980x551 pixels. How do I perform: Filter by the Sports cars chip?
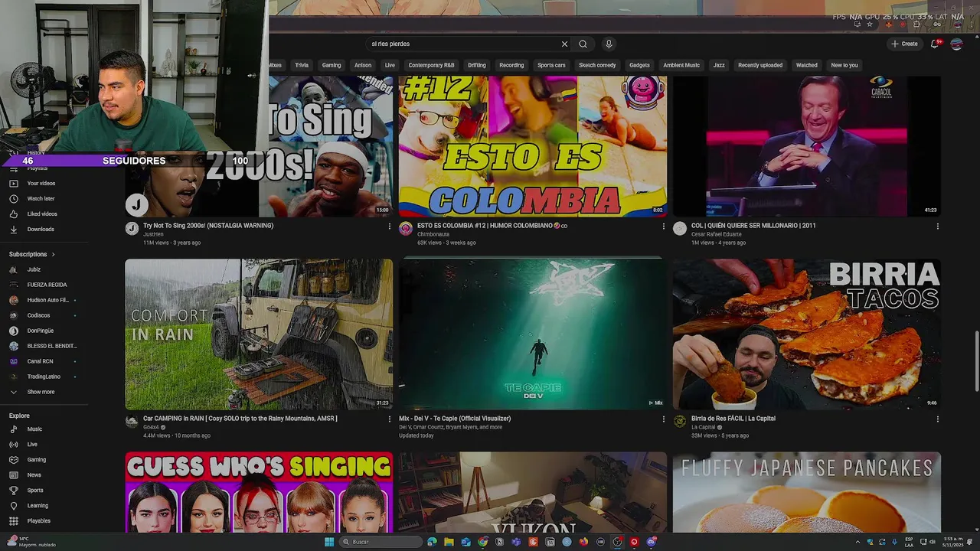(x=551, y=65)
